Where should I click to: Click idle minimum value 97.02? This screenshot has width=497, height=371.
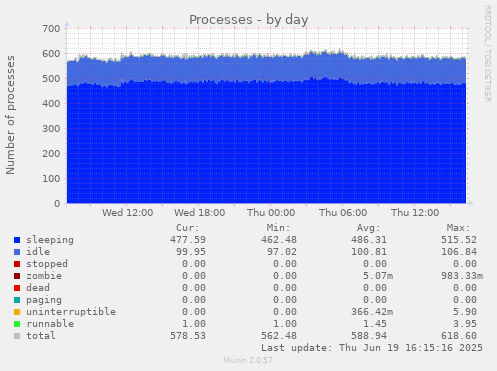point(282,252)
